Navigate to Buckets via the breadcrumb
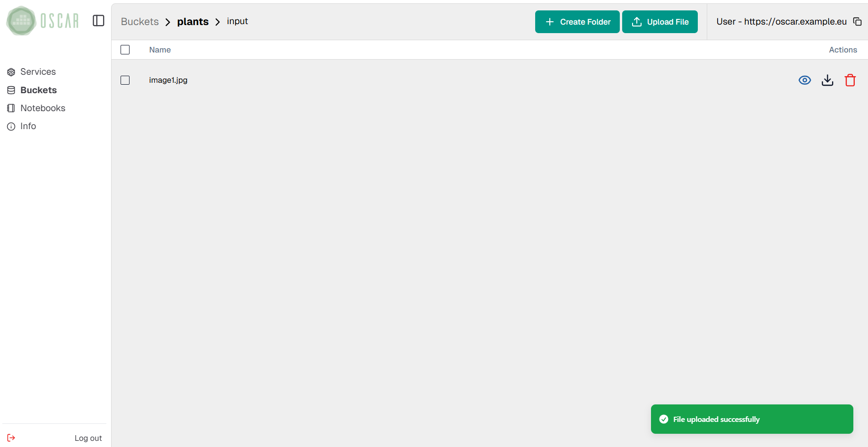 [139, 21]
